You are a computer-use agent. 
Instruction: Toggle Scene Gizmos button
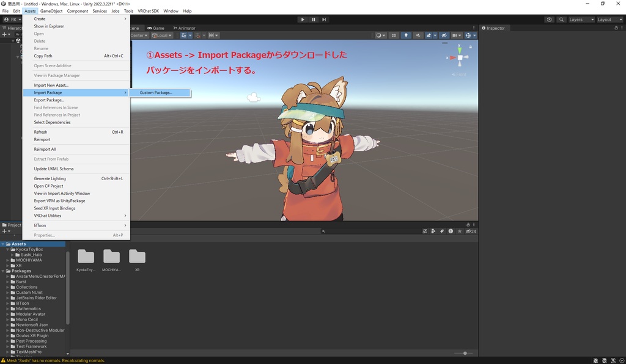468,35
